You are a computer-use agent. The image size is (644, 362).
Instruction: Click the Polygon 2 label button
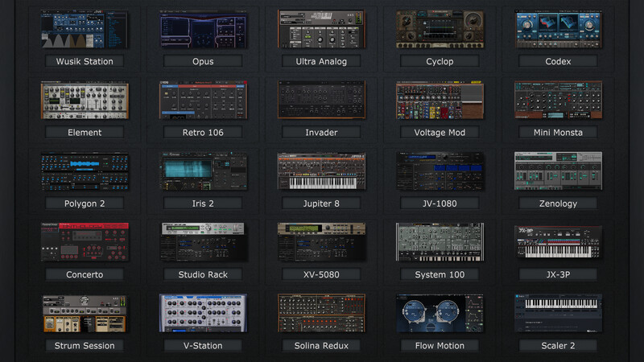tap(85, 204)
